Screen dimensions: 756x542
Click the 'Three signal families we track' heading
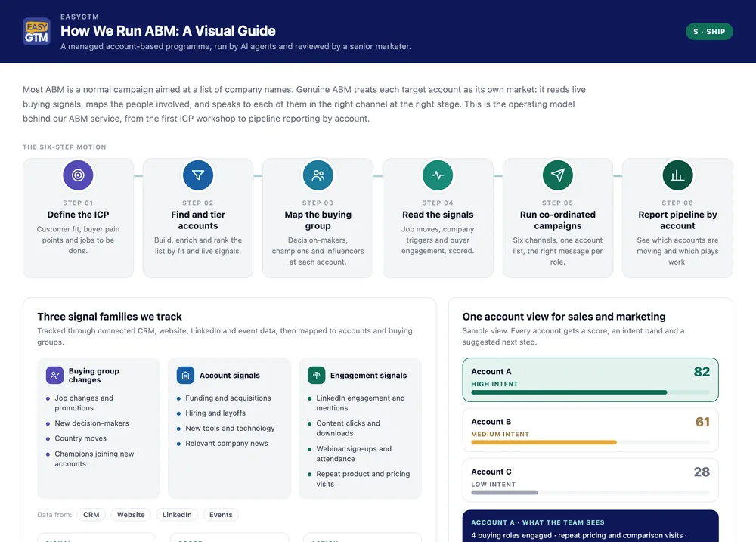point(110,317)
